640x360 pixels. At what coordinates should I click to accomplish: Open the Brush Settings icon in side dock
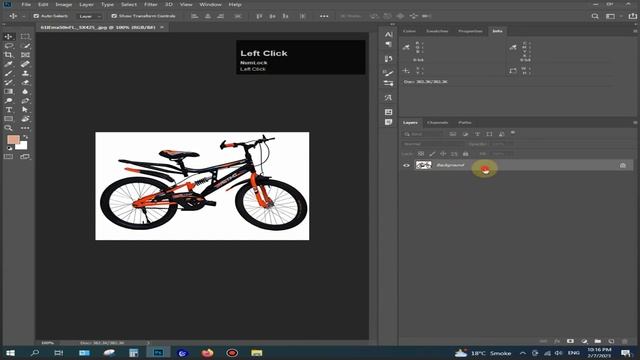[x=388, y=73]
